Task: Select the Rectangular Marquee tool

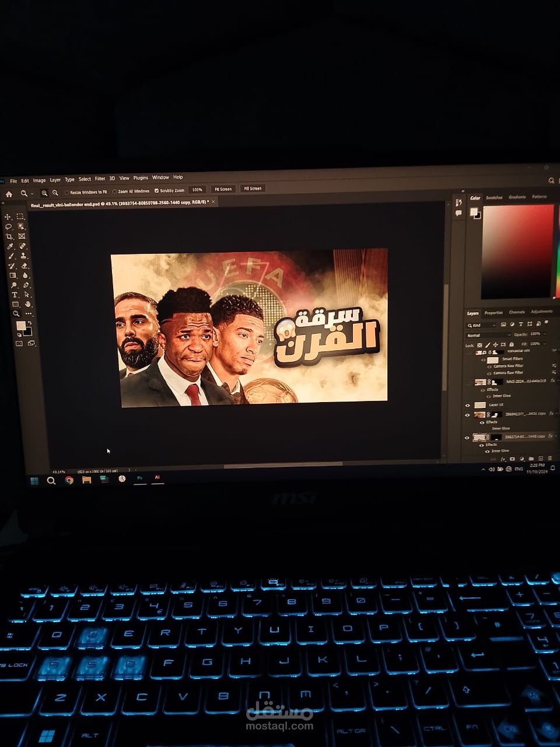Action: coord(20,217)
